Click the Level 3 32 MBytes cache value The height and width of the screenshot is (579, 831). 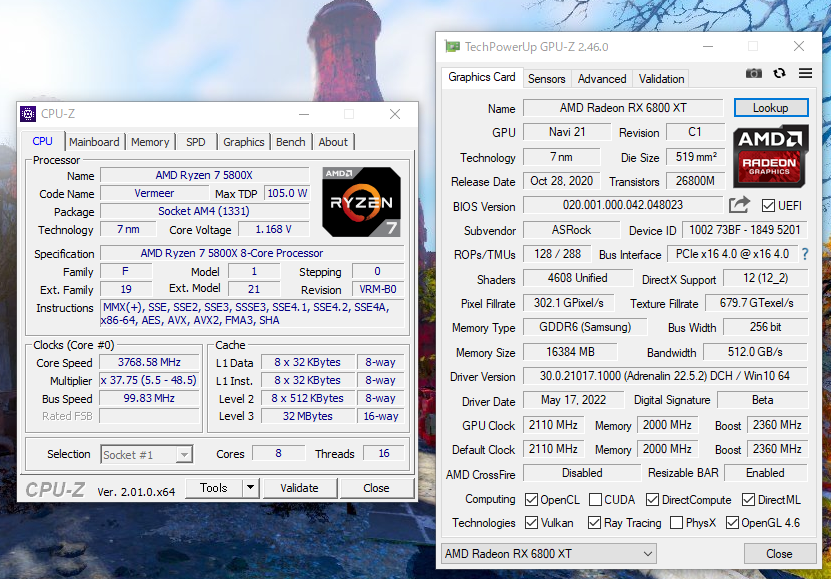307,416
